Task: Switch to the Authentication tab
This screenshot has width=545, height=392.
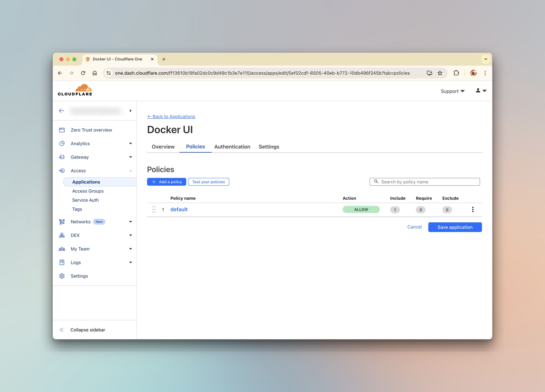Action: 232,147
